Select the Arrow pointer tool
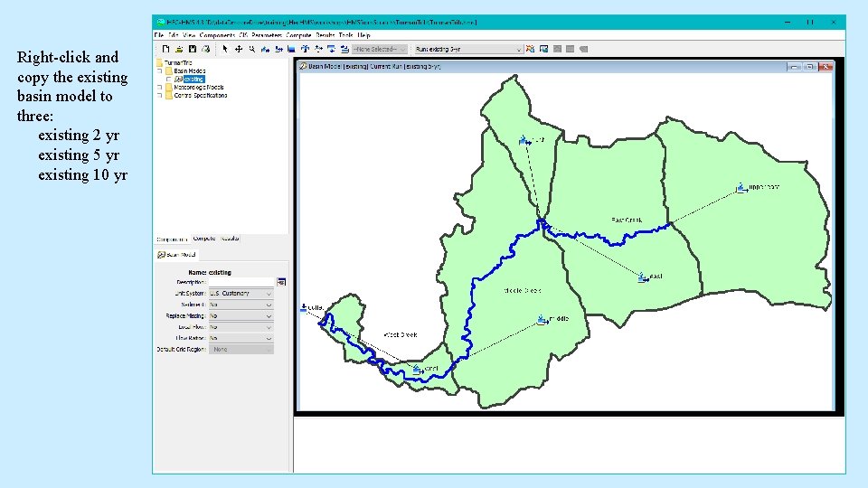868x488 pixels. point(225,49)
